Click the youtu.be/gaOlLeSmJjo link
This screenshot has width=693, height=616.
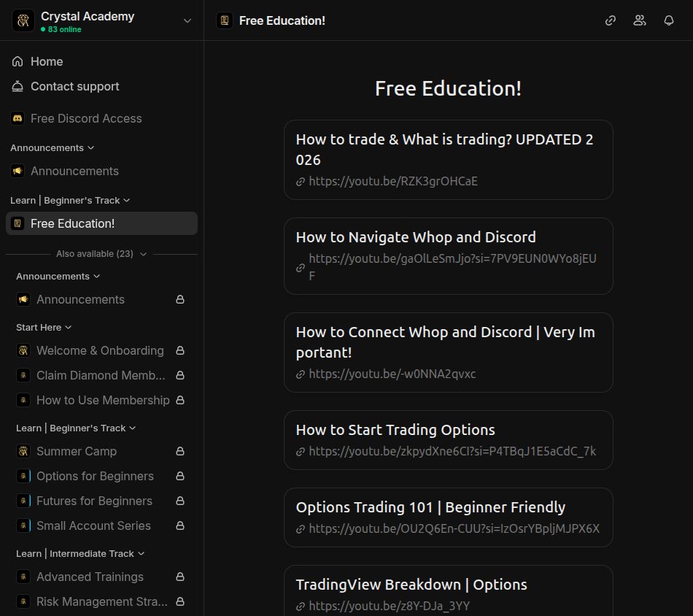pos(452,266)
